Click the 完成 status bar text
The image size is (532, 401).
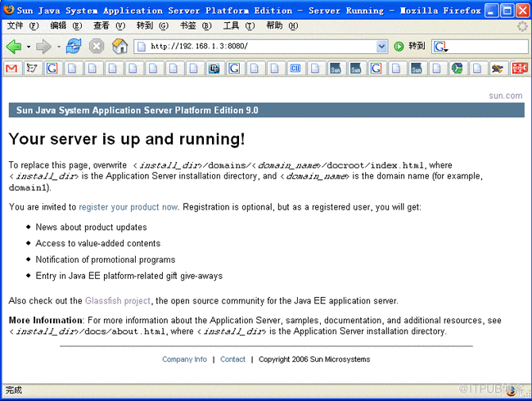[x=14, y=390]
